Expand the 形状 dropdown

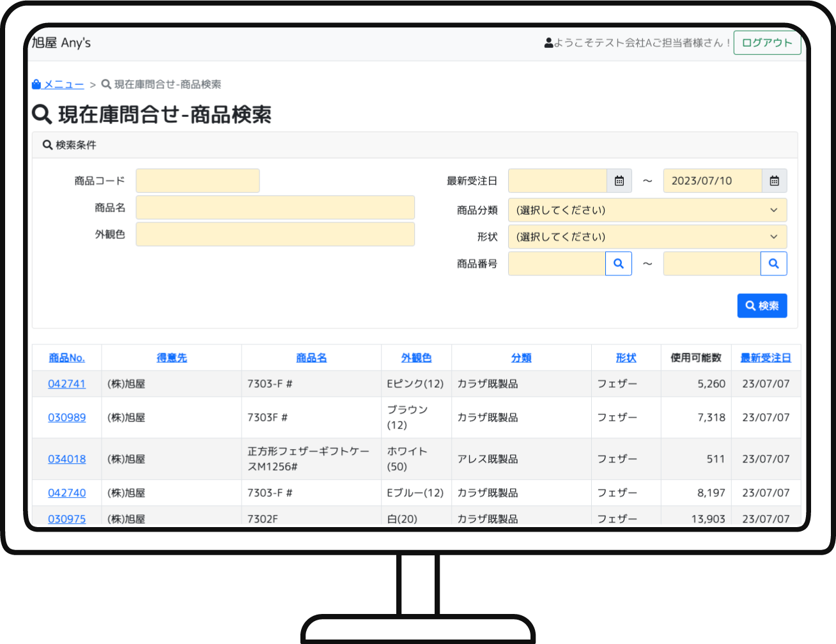[647, 237]
